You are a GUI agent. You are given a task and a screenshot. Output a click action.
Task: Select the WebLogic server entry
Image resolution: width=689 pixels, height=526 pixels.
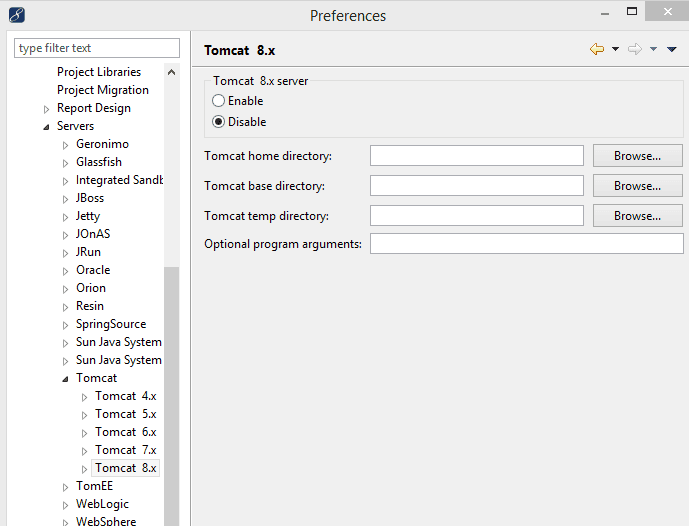(x=102, y=504)
